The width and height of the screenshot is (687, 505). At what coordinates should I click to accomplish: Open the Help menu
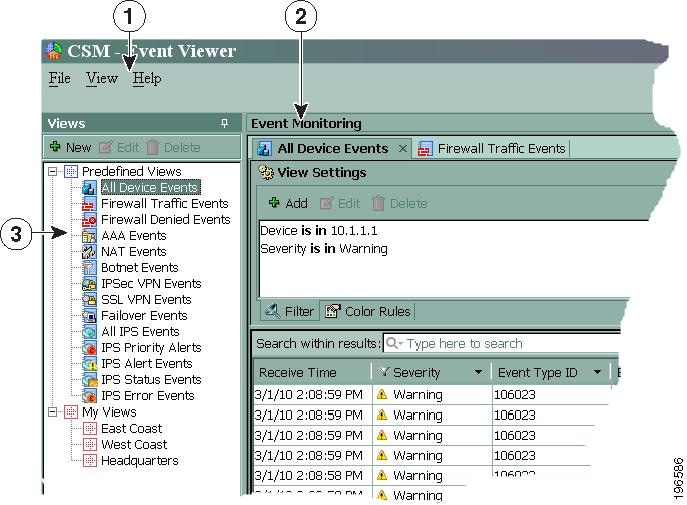pos(147,78)
